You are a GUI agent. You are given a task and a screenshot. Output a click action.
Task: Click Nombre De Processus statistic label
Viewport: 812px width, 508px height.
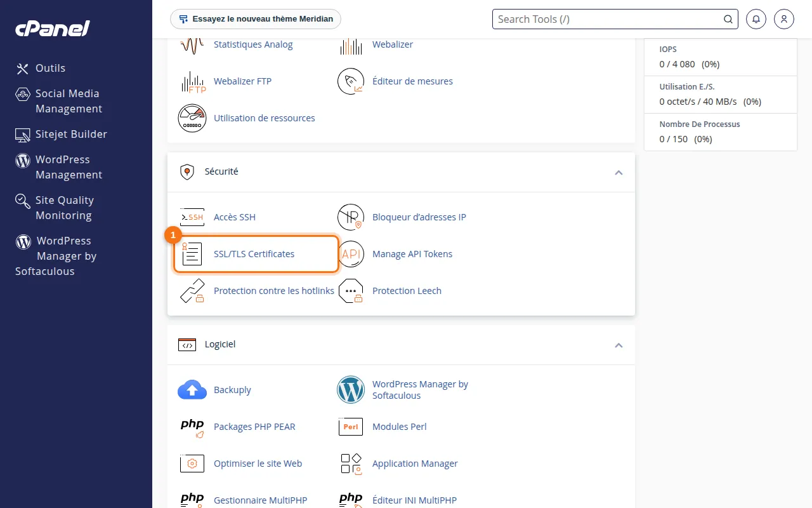coord(700,124)
